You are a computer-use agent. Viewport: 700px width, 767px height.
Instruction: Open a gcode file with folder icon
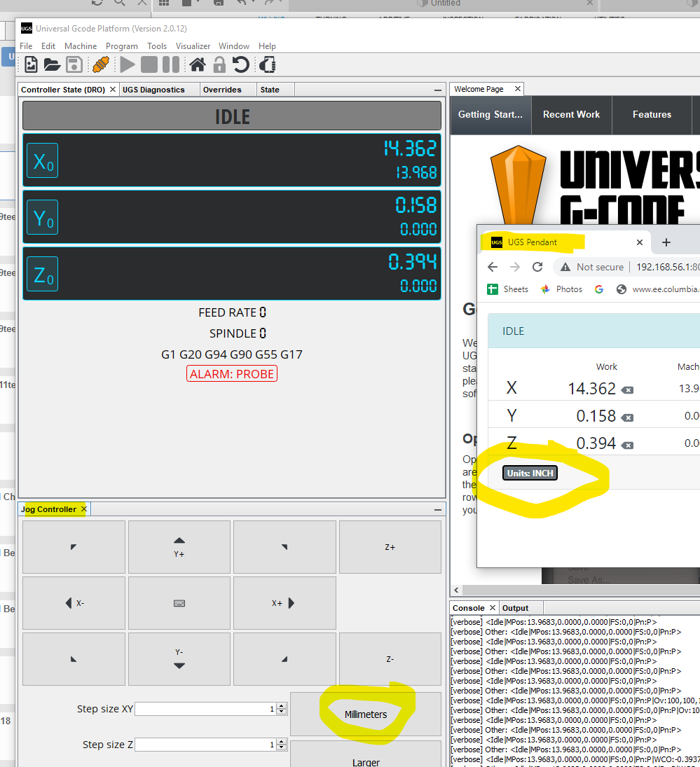52,64
